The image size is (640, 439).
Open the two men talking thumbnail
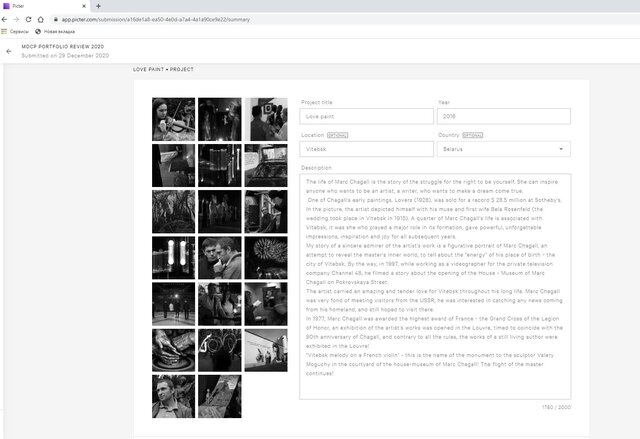click(220, 258)
